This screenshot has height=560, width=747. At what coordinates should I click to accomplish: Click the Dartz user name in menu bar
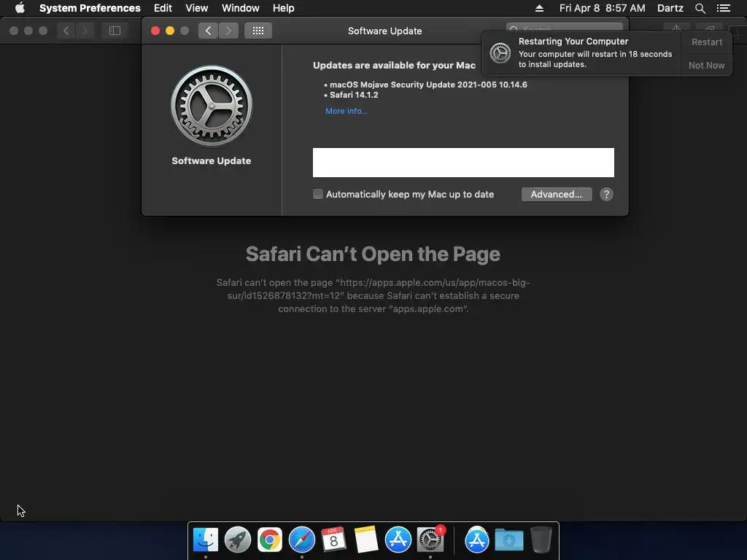coord(670,8)
